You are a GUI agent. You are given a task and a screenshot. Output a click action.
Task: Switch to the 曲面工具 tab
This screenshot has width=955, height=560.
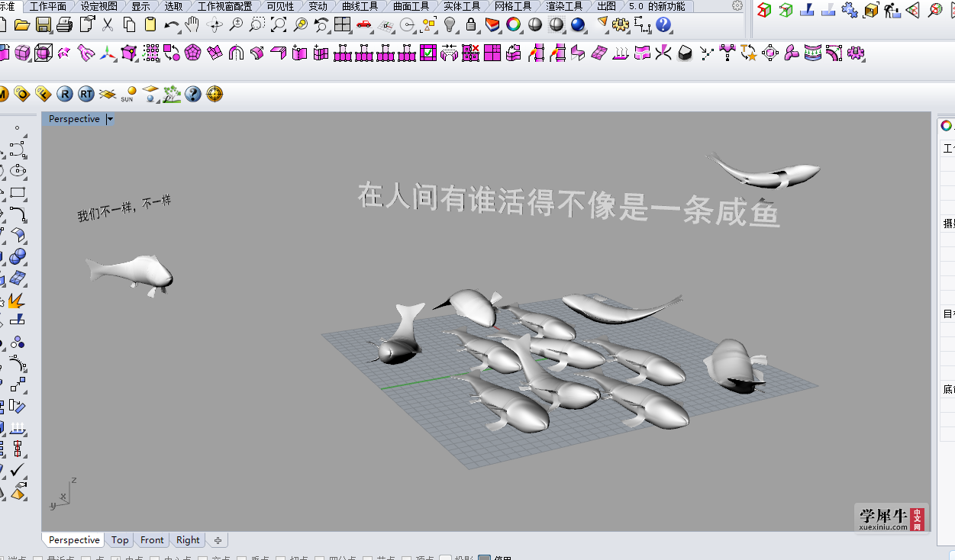411,6
